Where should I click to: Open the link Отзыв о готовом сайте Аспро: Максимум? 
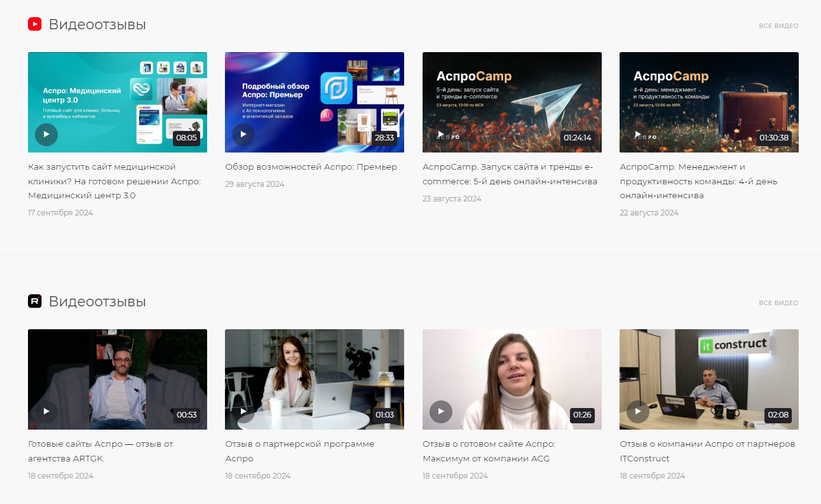[x=489, y=451]
